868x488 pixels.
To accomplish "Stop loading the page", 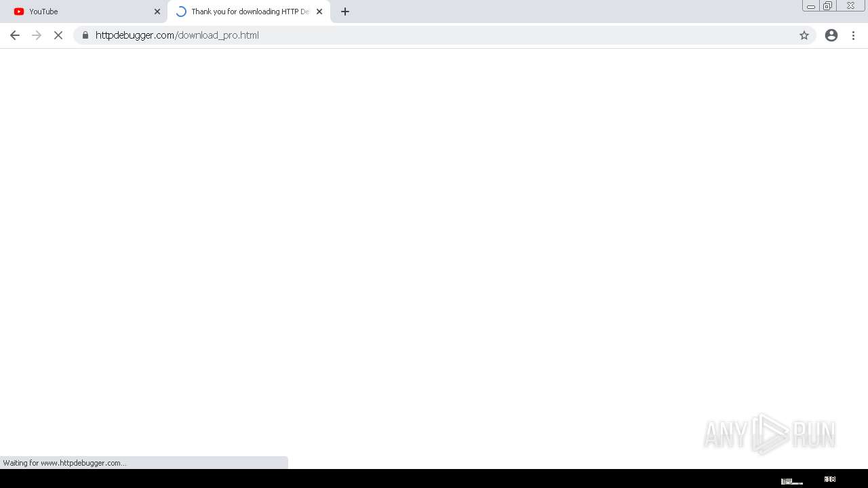I will (58, 35).
